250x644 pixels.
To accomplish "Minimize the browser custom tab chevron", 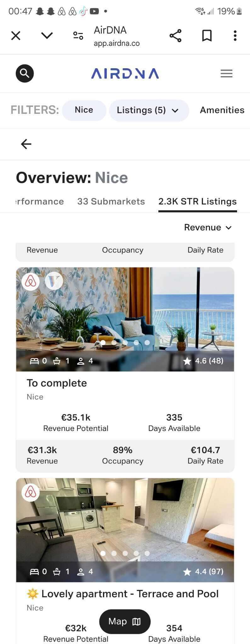I will 47,36.
